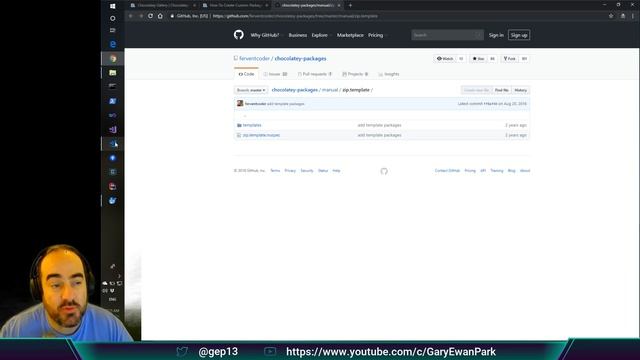Open File Explorer from the taskbar
640x360 pixels.
(113, 73)
